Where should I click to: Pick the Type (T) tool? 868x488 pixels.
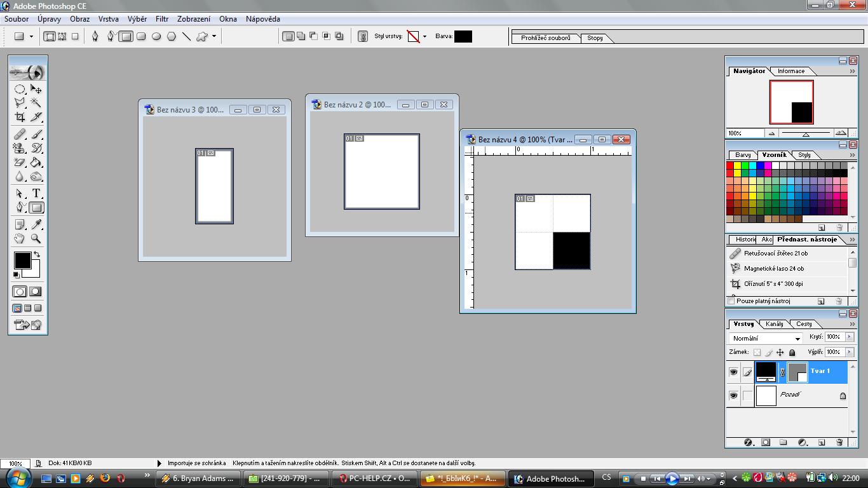[36, 193]
